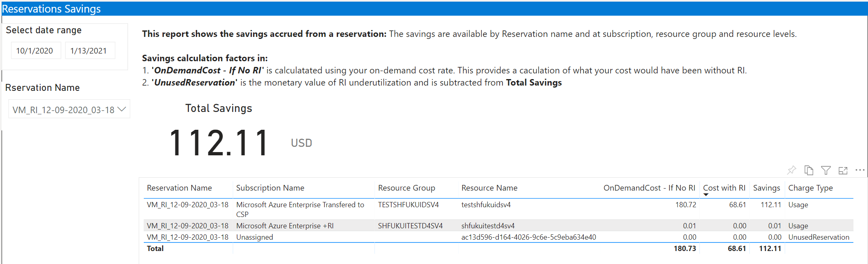Open more options ellipsis menu
Image resolution: width=868 pixels, height=264 pixels.
tap(860, 170)
